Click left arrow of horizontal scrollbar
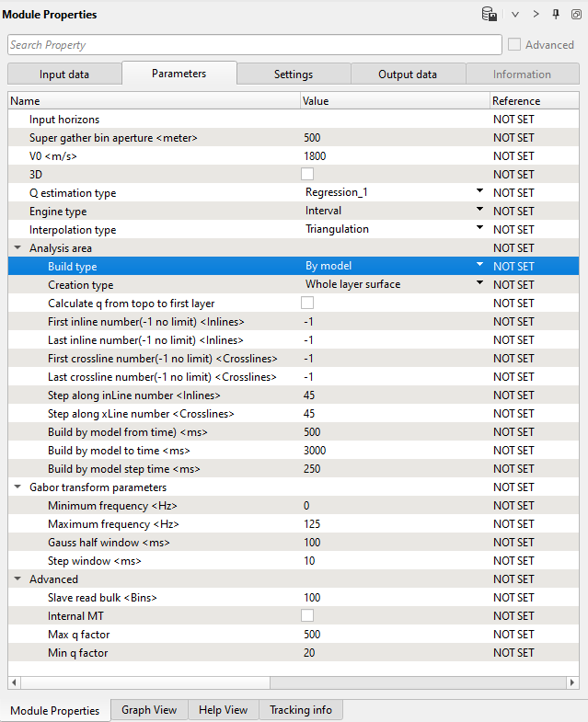The image size is (588, 722). coord(14,682)
